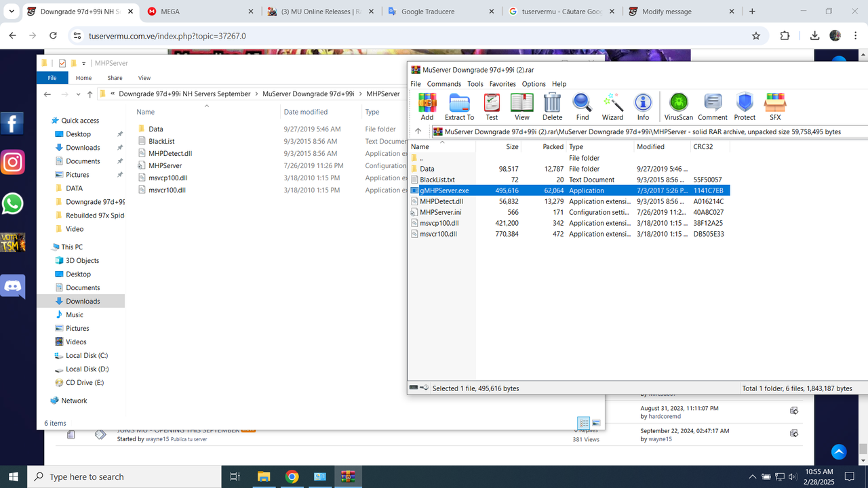Select Downloads under This PC
The image size is (868, 488).
coord(83,301)
